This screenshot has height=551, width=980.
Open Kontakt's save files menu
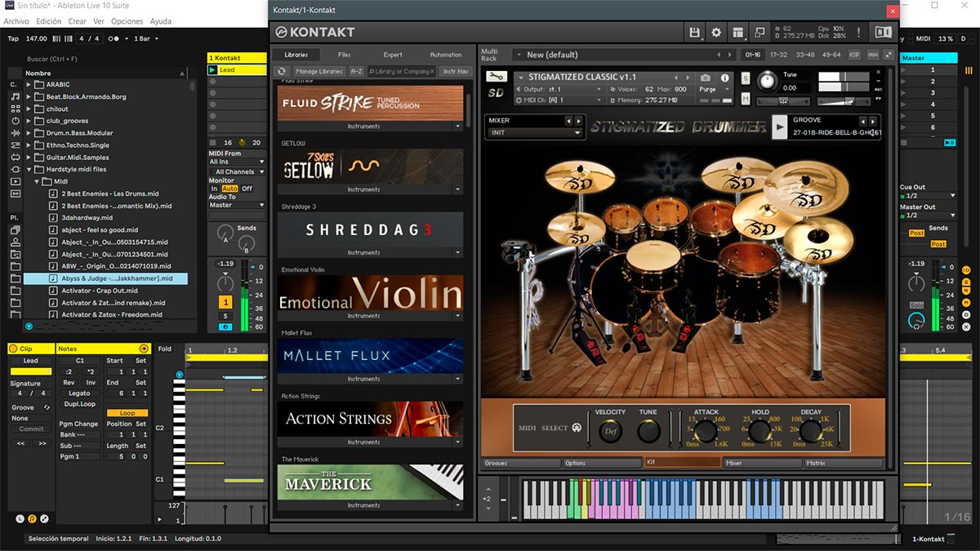695,33
